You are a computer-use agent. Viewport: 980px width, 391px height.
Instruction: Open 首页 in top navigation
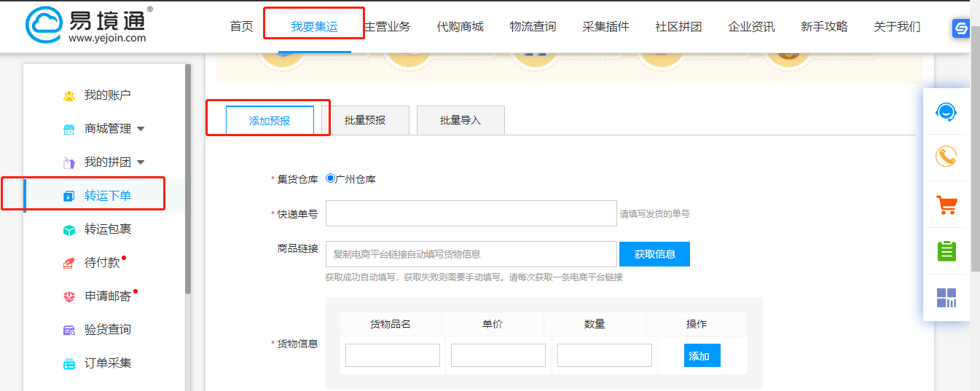[241, 27]
